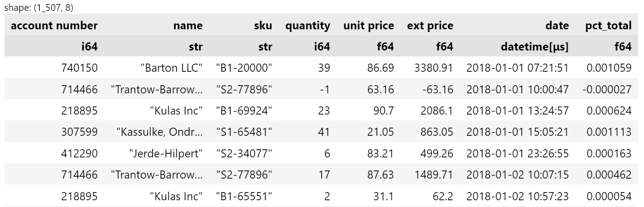Image resolution: width=644 pixels, height=207 pixels.
Task: Select the "Barton LLC" name cell
Action: [171, 68]
